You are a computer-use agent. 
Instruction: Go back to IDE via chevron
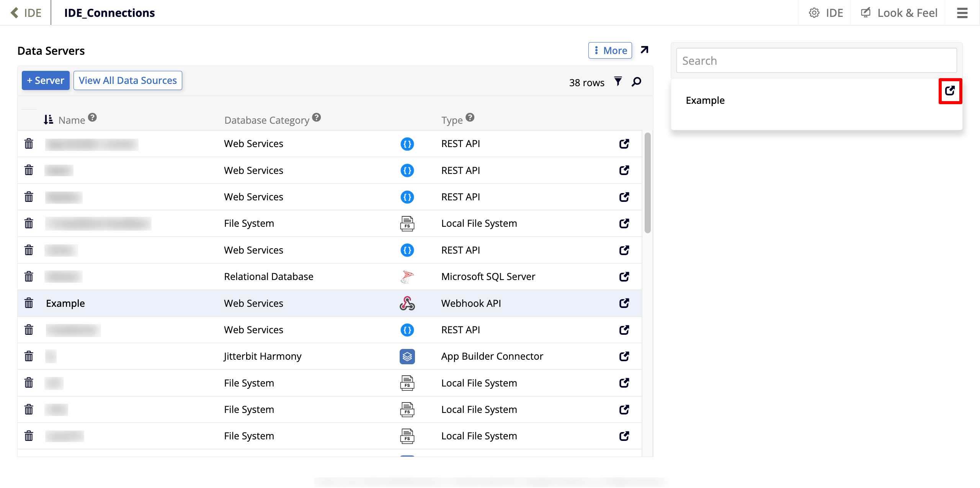[x=15, y=13]
